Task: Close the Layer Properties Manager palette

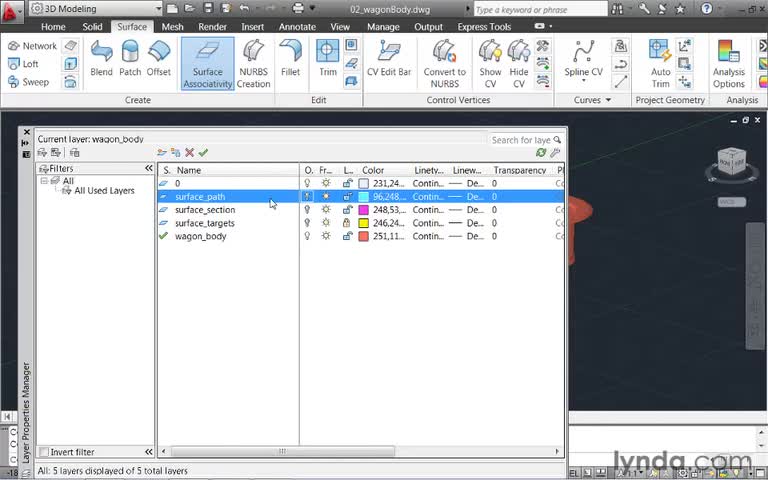Action: click(x=27, y=132)
